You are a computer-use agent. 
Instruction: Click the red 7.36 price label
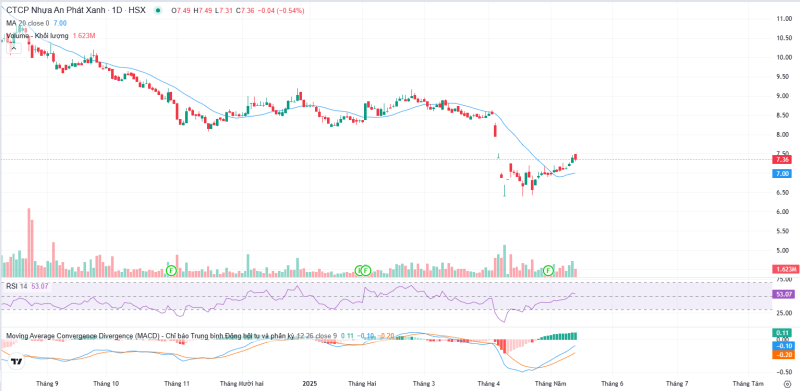pos(783,160)
